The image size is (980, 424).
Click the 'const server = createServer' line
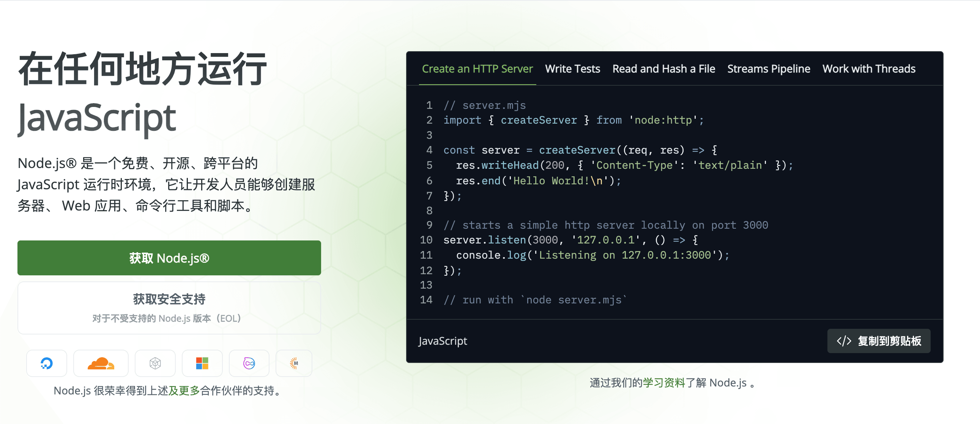coord(580,150)
